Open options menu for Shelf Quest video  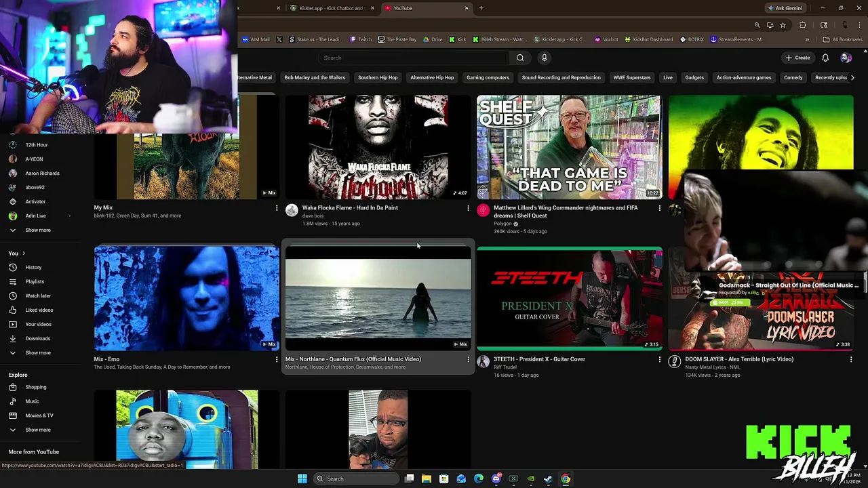coord(659,208)
